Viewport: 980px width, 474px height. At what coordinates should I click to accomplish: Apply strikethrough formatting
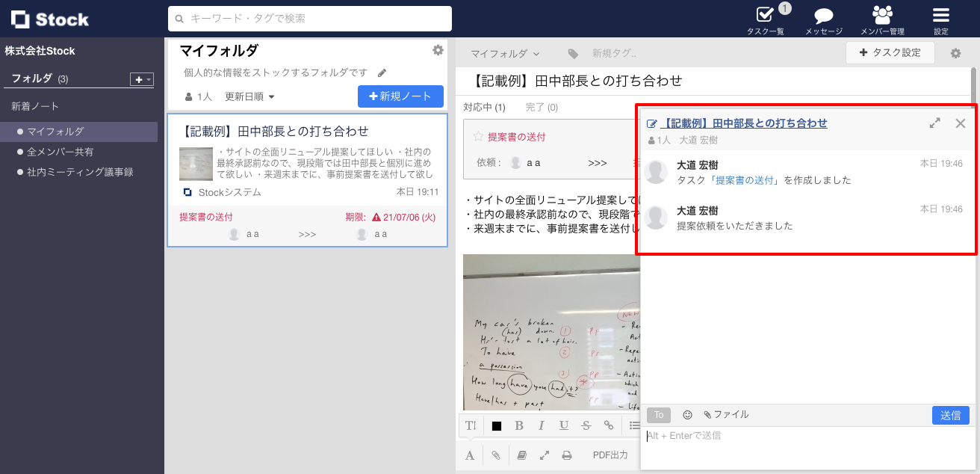(586, 425)
